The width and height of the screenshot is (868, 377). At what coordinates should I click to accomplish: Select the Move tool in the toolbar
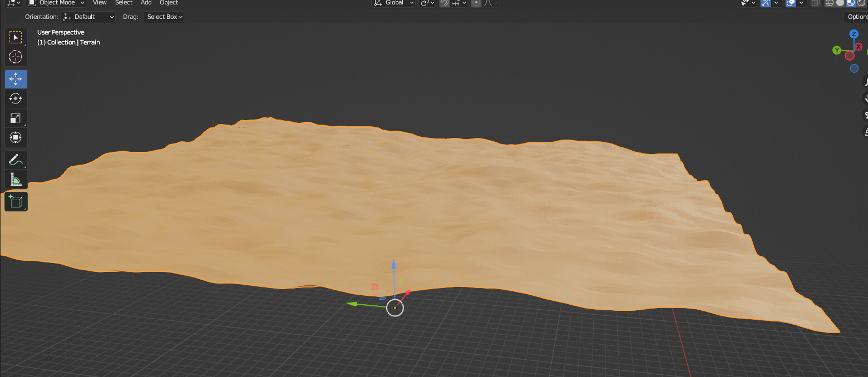pyautogui.click(x=16, y=79)
